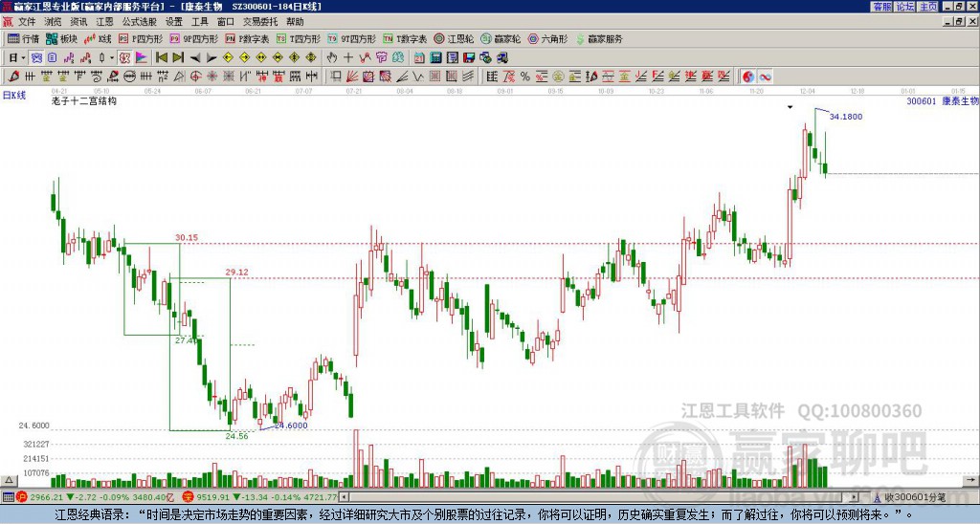This screenshot has height=524, width=980.
Task: Open the calculator icon
Action: point(435,57)
